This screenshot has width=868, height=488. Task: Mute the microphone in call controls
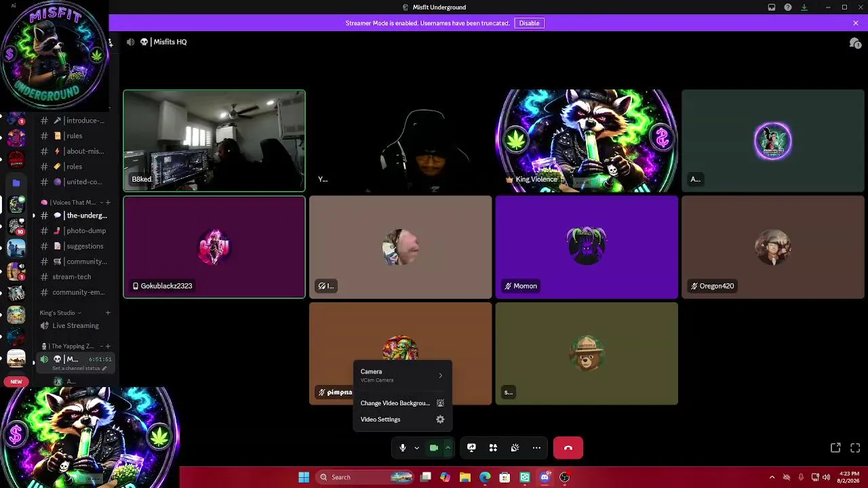402,448
